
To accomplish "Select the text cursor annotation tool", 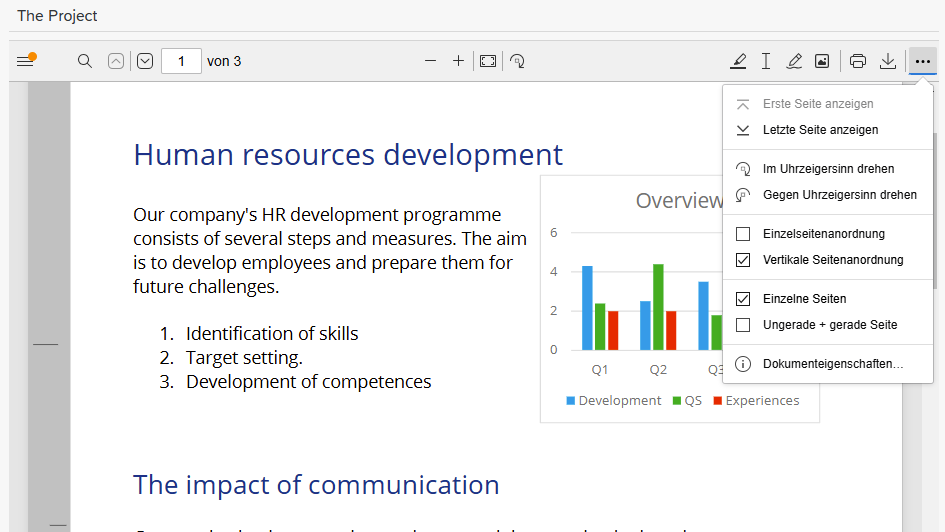I will 766,61.
